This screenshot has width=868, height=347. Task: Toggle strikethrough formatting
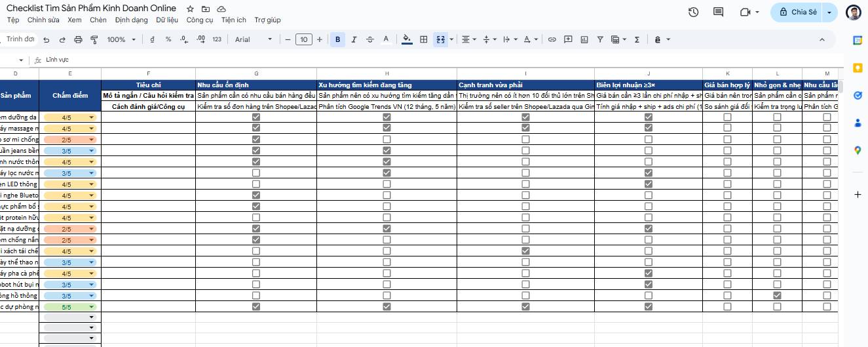click(x=370, y=39)
